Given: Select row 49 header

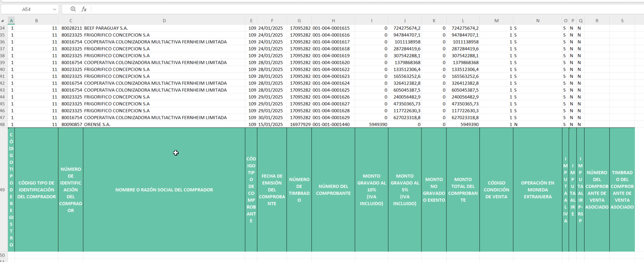Looking at the screenshot, I should (3, 190).
